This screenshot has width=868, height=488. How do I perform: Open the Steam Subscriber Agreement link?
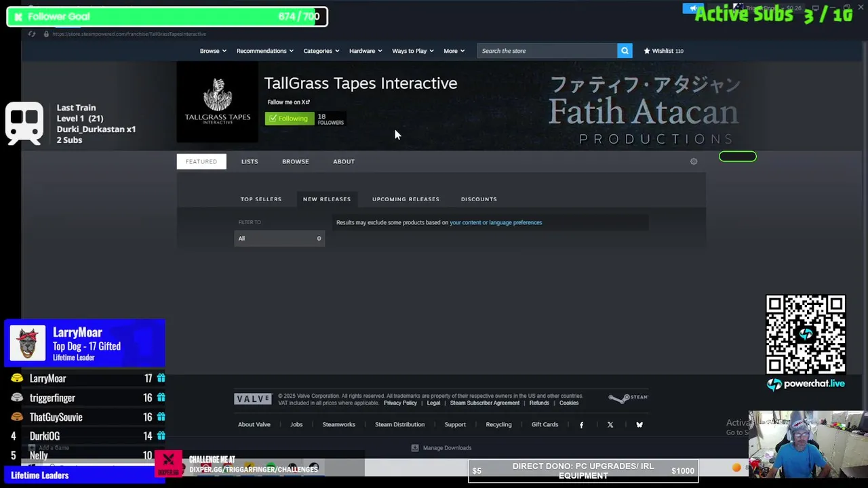(485, 403)
